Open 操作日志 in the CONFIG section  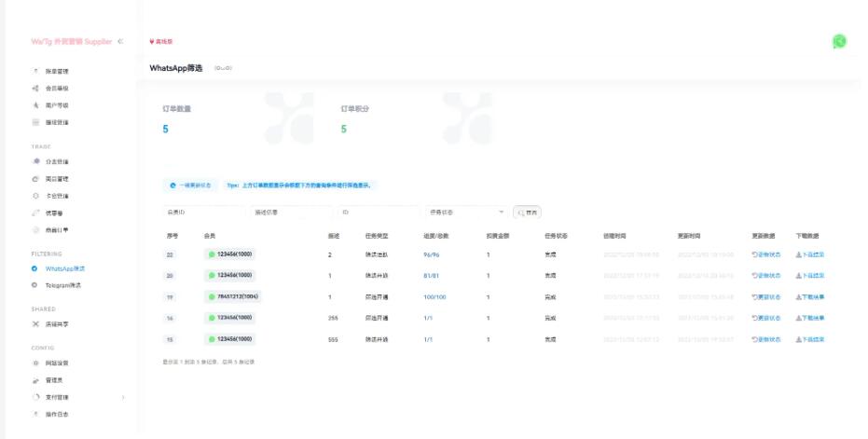(x=57, y=414)
